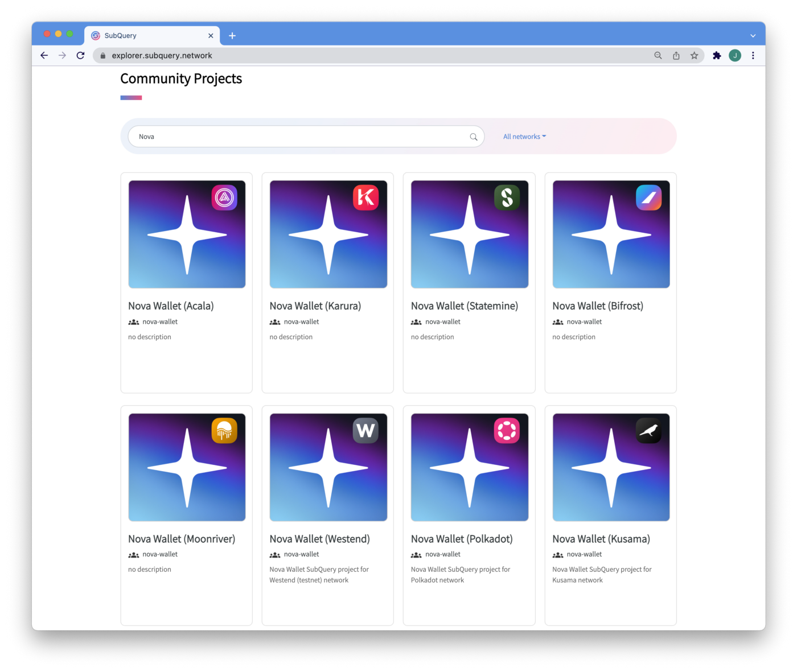The height and width of the screenshot is (672, 797).
Task: Open the Nova Wallet (Polkadot) title link
Action: [462, 539]
